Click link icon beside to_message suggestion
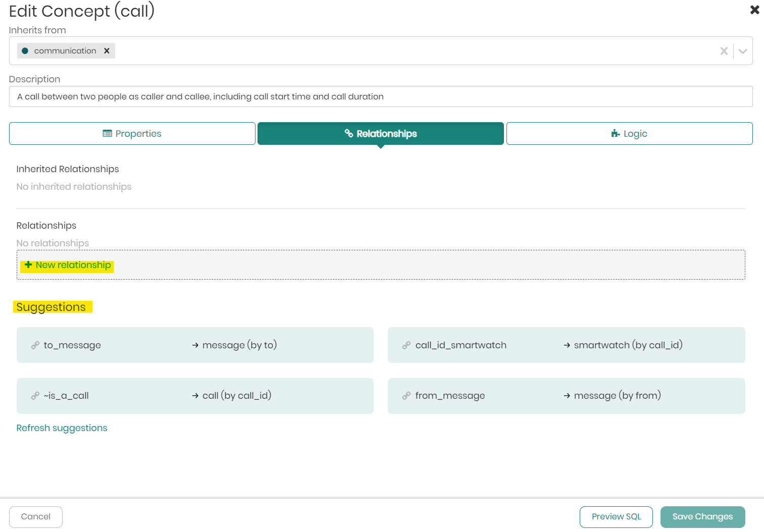The width and height of the screenshot is (764, 532). tap(35, 345)
